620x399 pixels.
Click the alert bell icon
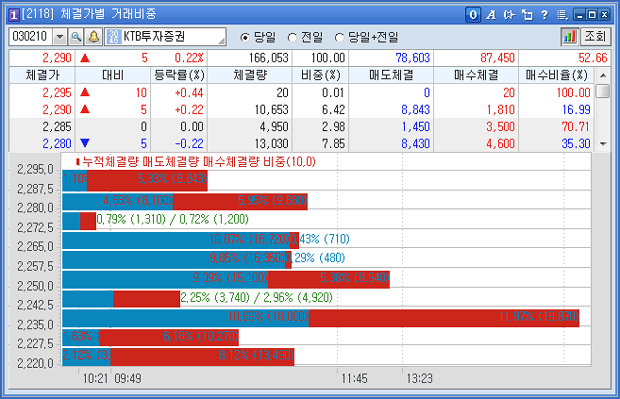[x=94, y=37]
